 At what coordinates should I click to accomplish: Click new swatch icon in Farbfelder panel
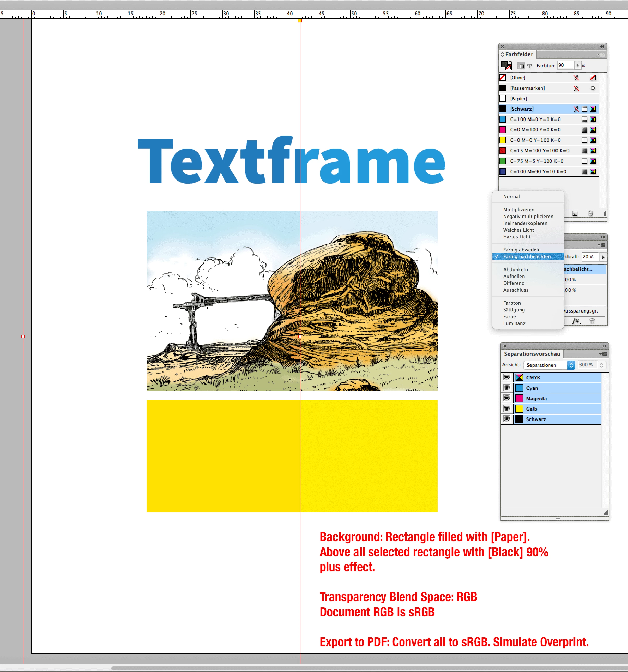click(x=575, y=213)
